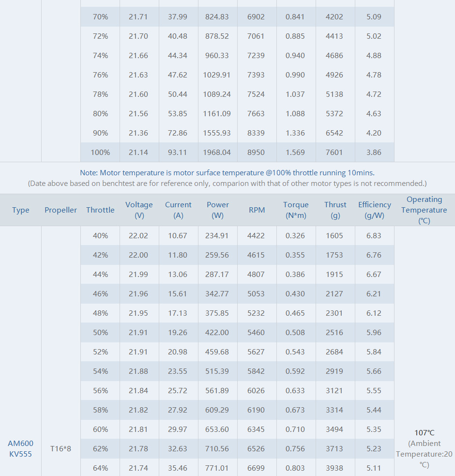
Task: Click the Operating Temperature column header
Action: pyautogui.click(x=424, y=210)
